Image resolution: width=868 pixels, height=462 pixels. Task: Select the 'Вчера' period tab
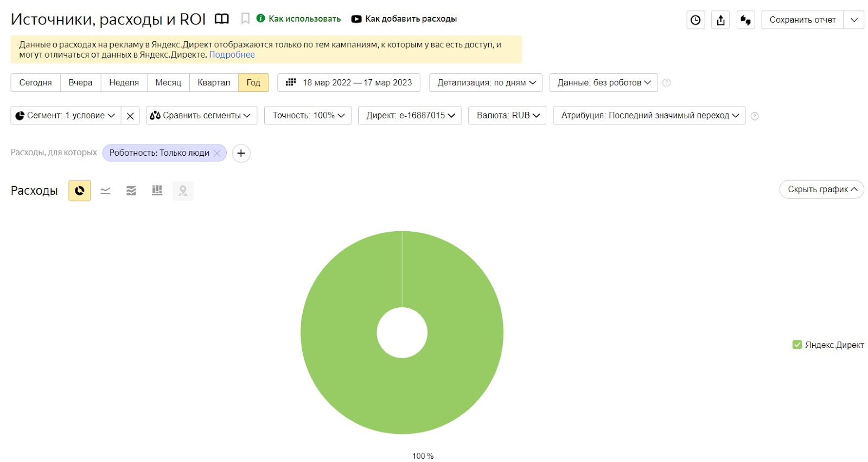click(x=81, y=83)
